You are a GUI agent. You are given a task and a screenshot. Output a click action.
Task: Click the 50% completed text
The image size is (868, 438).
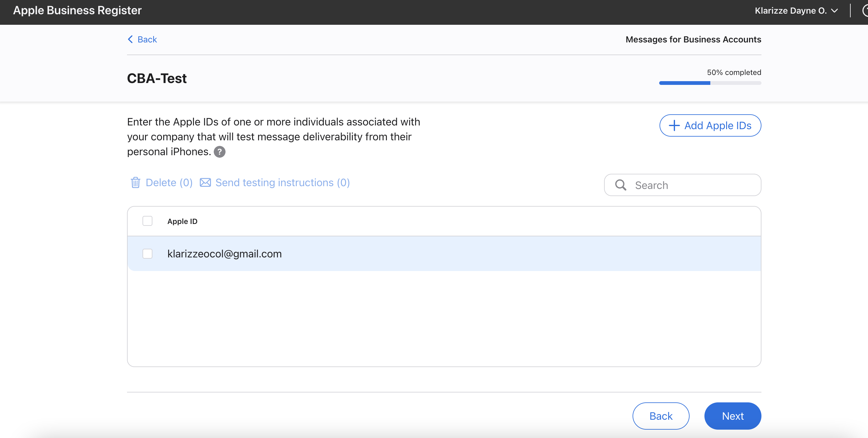[734, 72]
